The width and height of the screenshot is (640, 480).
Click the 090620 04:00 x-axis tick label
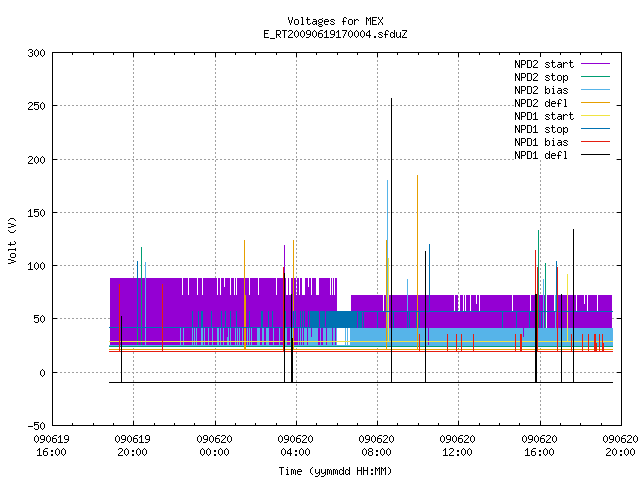[296, 446]
